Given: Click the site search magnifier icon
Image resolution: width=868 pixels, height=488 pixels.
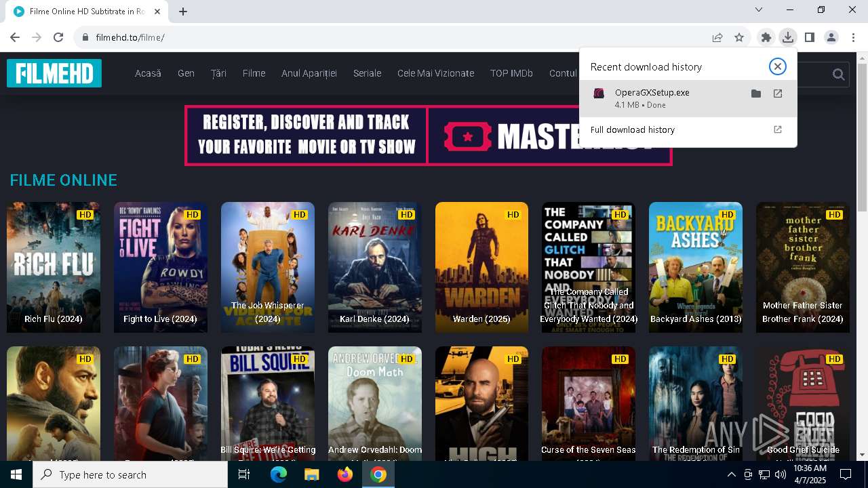Looking at the screenshot, I should [x=838, y=74].
